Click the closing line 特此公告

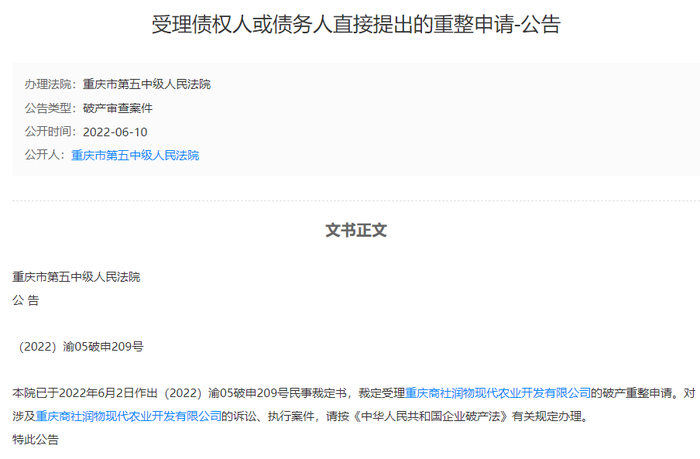tap(36, 439)
